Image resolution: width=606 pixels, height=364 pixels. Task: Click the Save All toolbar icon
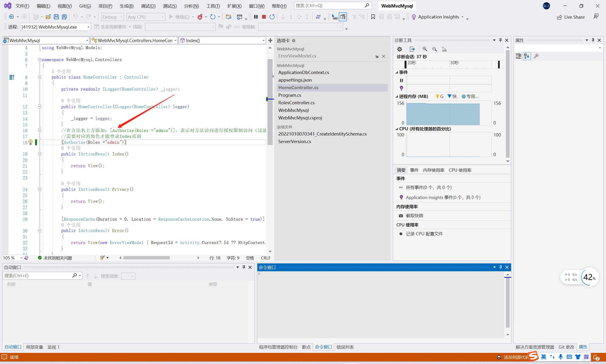[x=64, y=17]
